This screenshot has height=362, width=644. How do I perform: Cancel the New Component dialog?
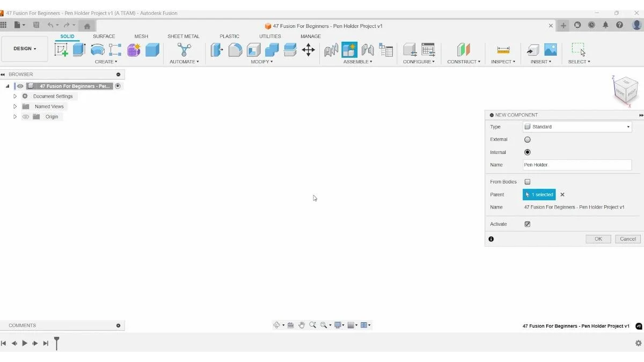627,239
